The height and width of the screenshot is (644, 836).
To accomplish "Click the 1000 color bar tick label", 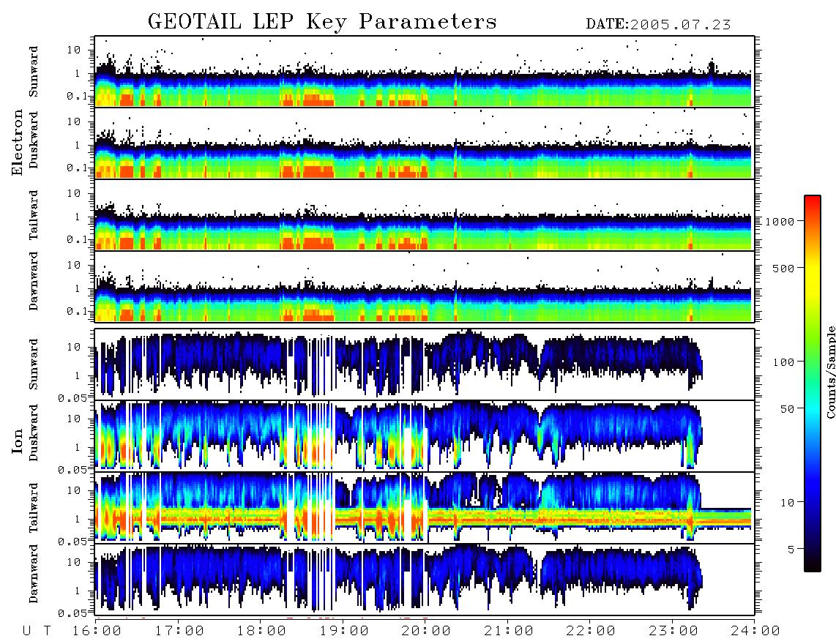I will 780,221.
